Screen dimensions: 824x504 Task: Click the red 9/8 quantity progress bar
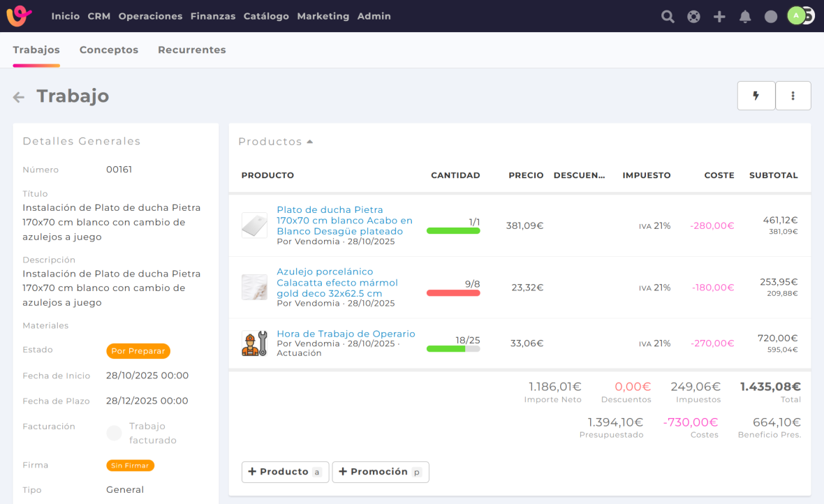(453, 293)
